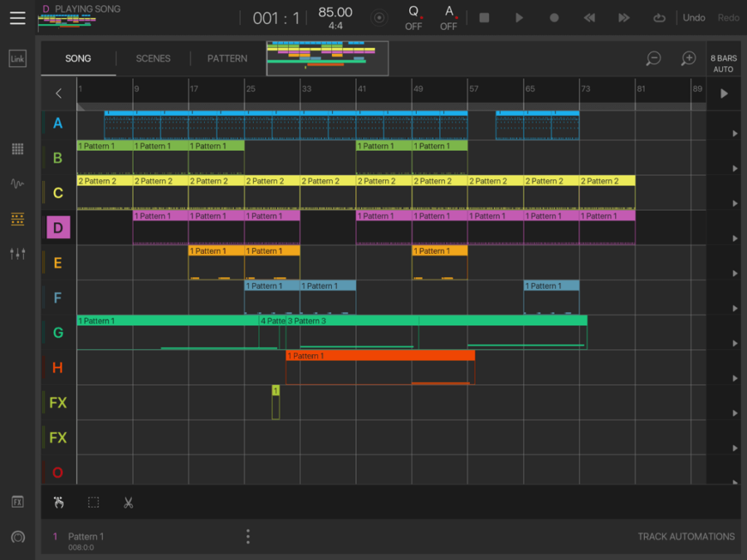This screenshot has height=560, width=747.
Task: Open the mixer faders panel
Action: coord(17,254)
